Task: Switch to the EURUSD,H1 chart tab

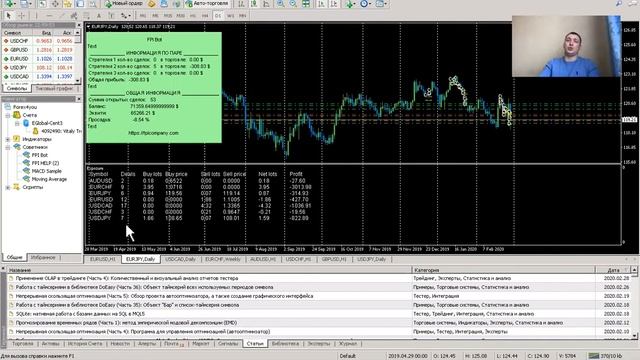Action: (x=103, y=259)
